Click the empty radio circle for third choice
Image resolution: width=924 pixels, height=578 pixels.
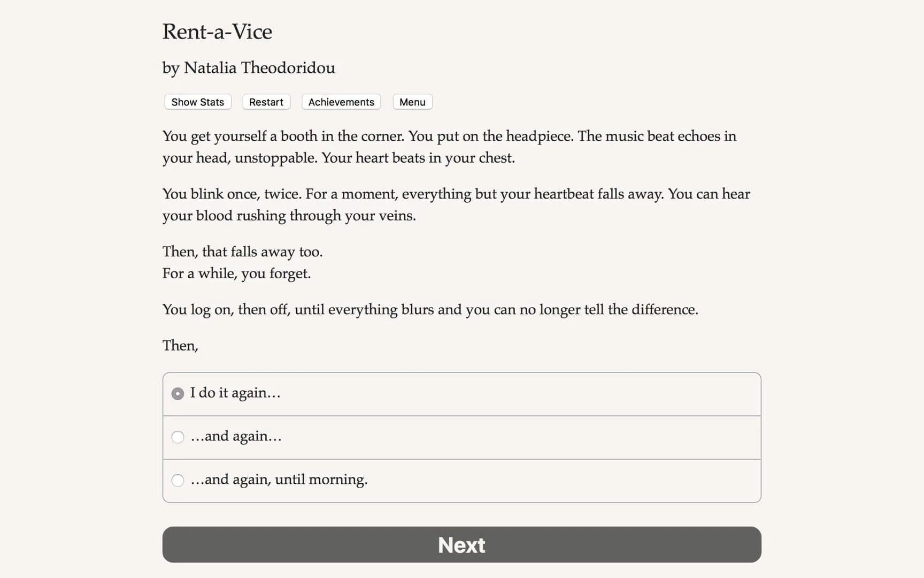pyautogui.click(x=177, y=481)
